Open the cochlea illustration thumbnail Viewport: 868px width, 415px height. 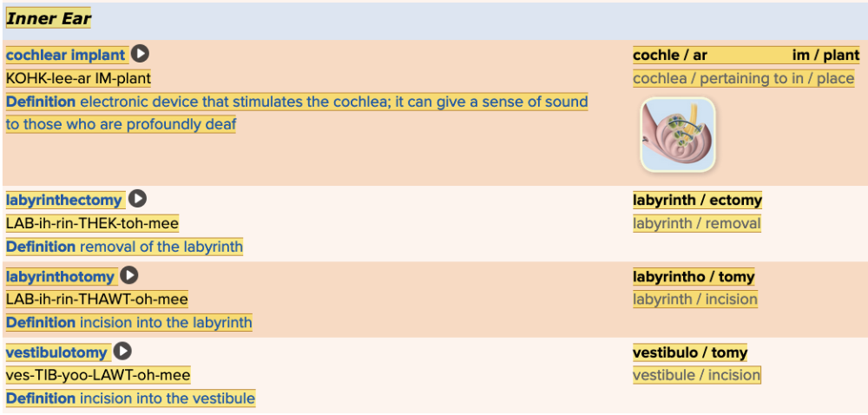coord(678,134)
